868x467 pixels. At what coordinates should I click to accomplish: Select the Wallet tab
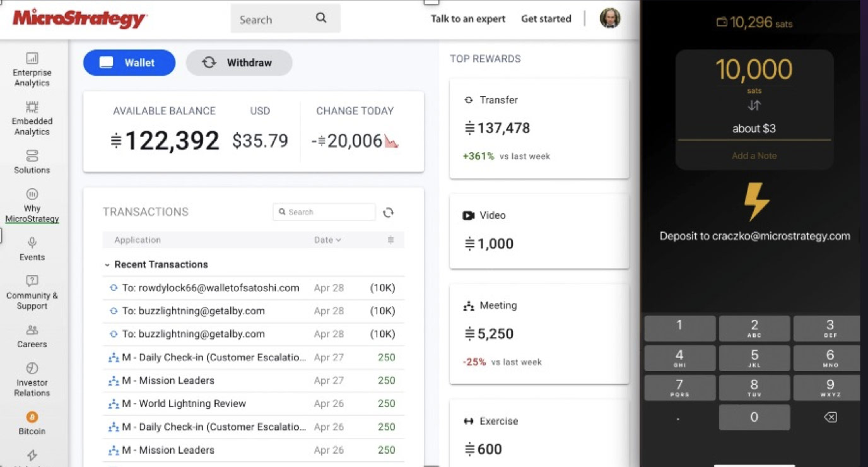pyautogui.click(x=129, y=62)
